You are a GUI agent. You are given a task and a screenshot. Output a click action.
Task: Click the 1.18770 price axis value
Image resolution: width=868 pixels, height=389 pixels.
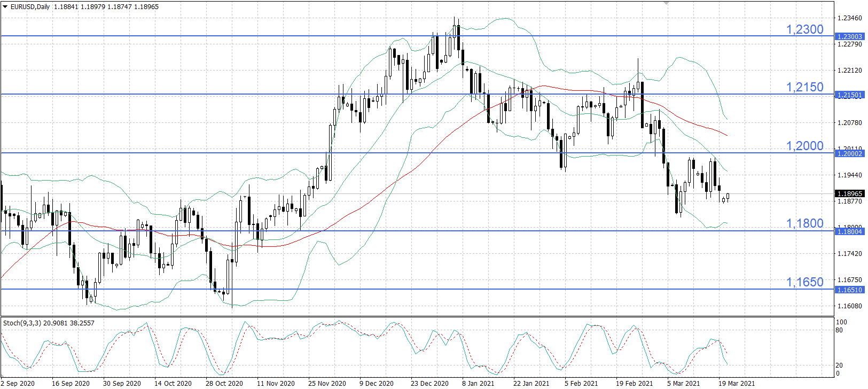point(849,201)
